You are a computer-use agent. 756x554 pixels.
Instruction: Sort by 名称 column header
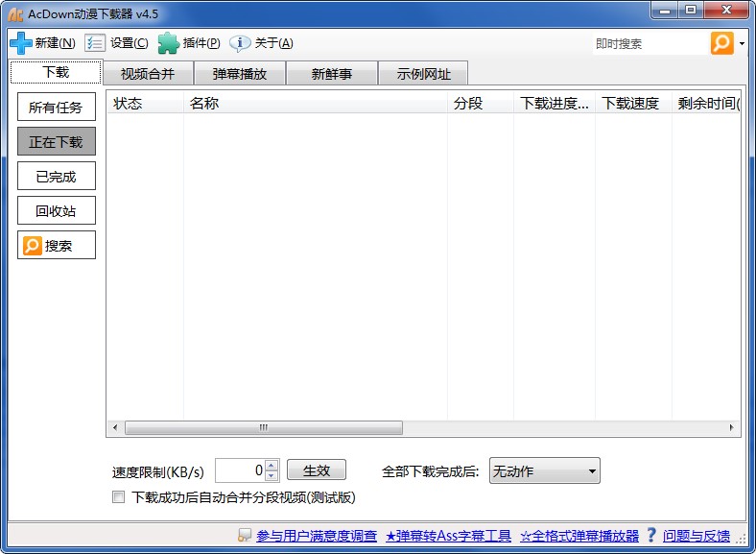coord(316,104)
